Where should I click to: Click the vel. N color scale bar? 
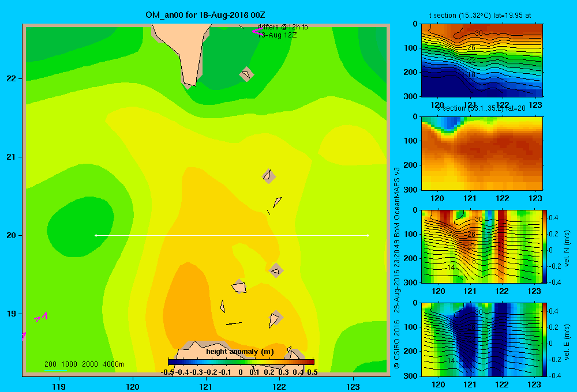click(x=545, y=246)
